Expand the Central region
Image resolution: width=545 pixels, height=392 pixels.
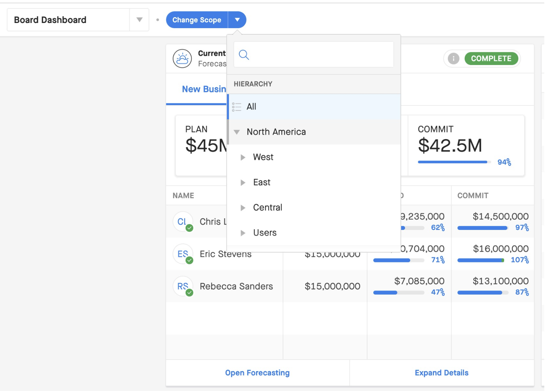coord(243,208)
